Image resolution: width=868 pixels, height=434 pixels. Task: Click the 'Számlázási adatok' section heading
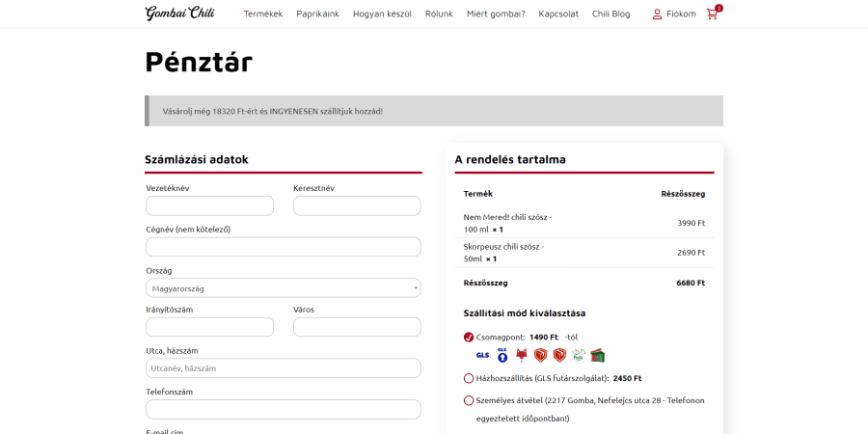pyautogui.click(x=197, y=160)
